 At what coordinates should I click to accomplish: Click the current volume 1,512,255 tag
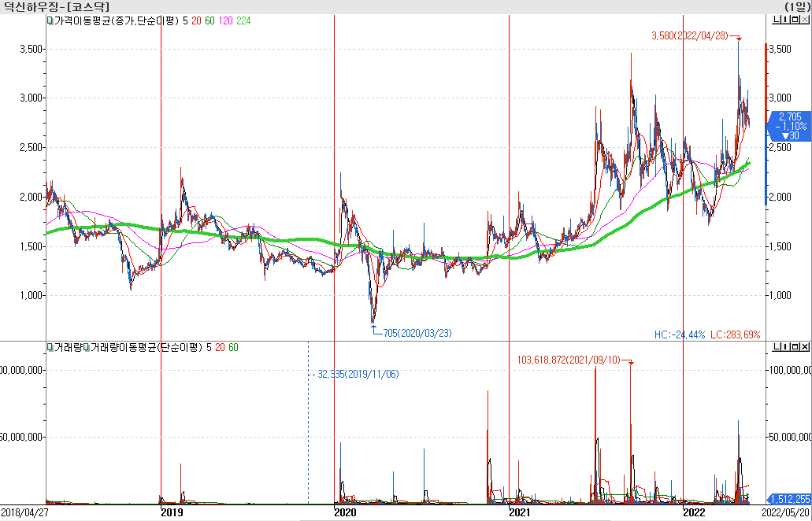(x=788, y=499)
